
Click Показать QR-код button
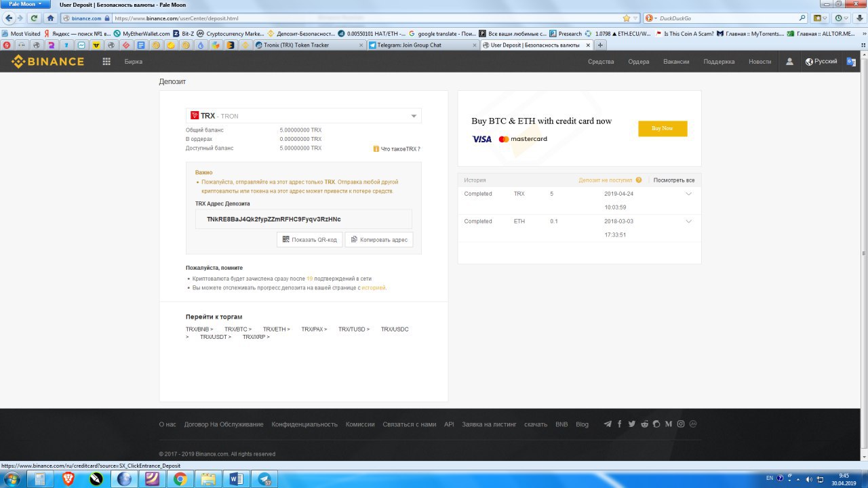(x=309, y=240)
